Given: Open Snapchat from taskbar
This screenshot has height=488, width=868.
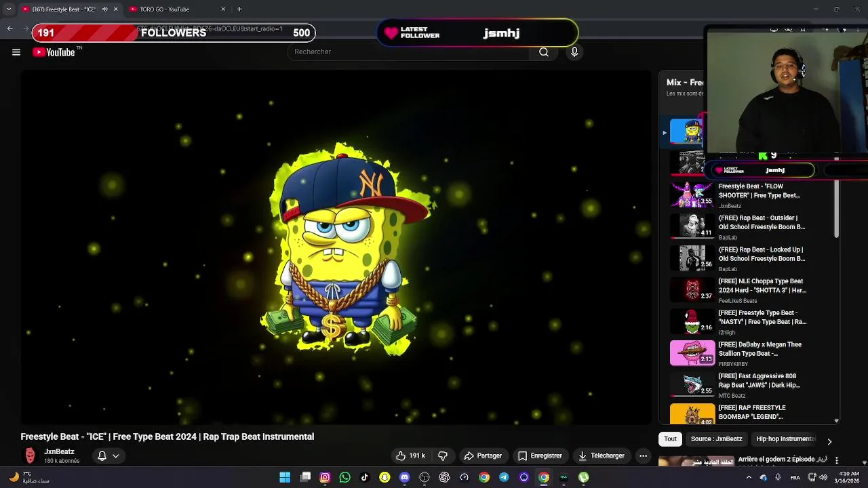Looking at the screenshot, I should pyautogui.click(x=384, y=477).
